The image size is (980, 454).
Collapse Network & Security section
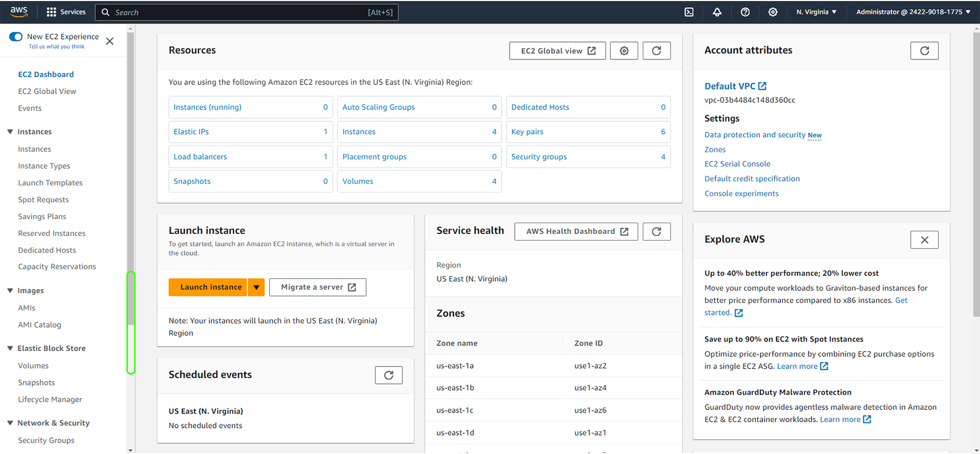[10, 423]
